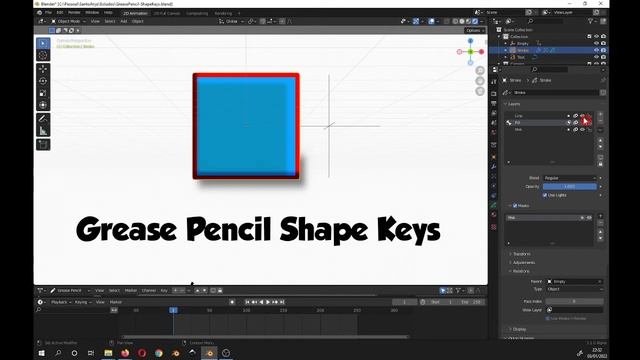Open the Output properties tab
Screen dimensions: 640x360
pyautogui.click(x=493, y=103)
